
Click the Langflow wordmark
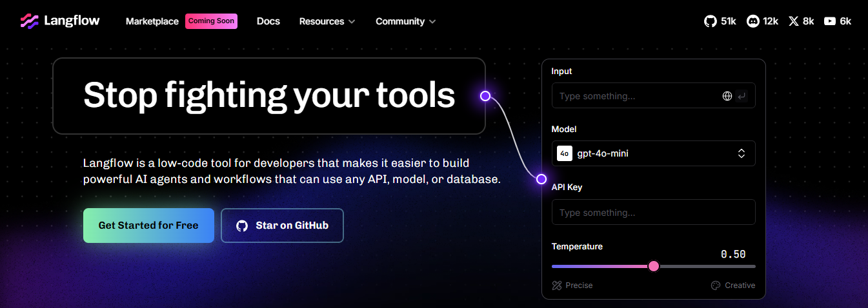coord(72,21)
